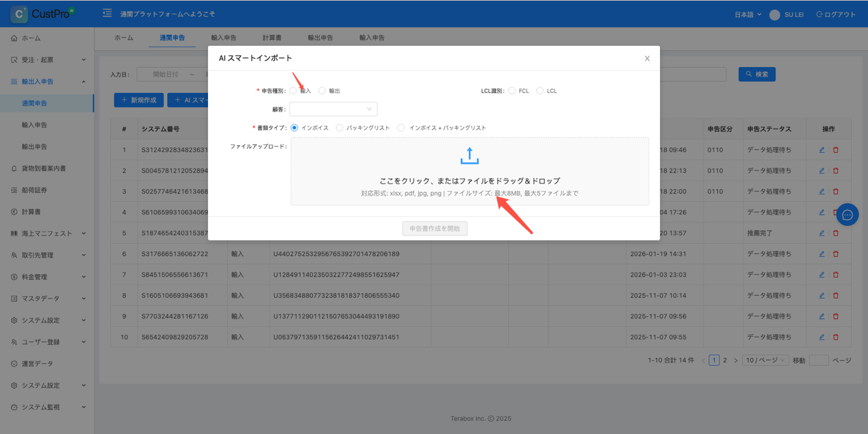868x434 pixels.
Task: Click the 開始日付 start date field
Action: 166,74
